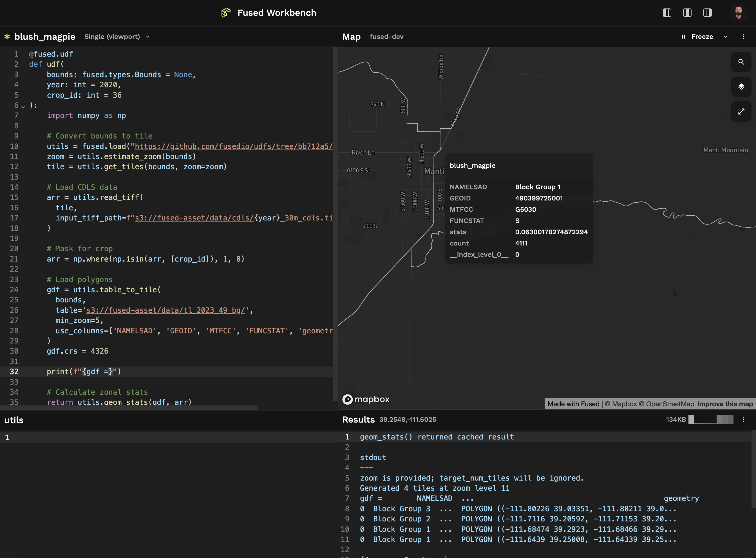Click line 1 in the utils editor
The height and width of the screenshot is (558, 756).
(169, 438)
